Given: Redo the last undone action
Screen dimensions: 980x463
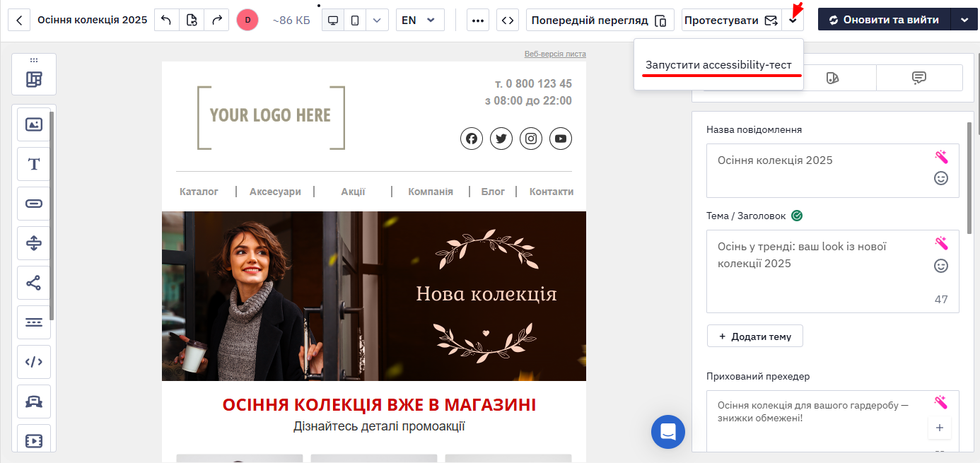Looking at the screenshot, I should 216,20.
